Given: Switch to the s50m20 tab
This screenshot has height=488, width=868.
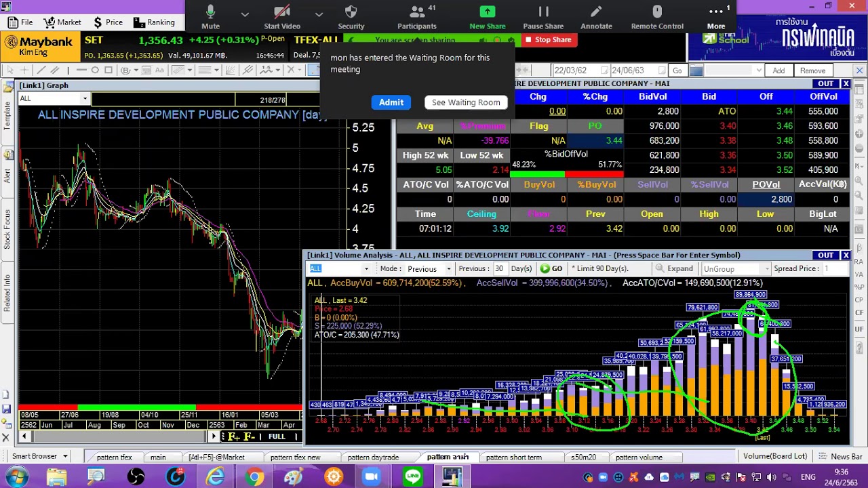Looking at the screenshot, I should click(583, 457).
